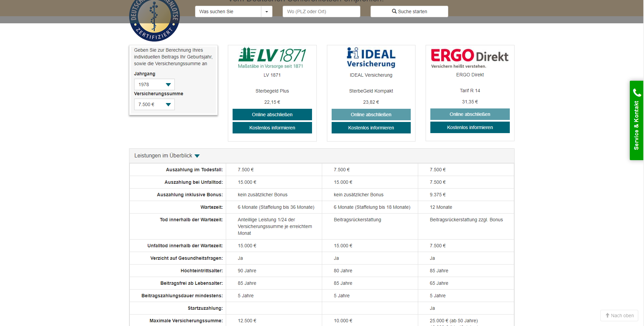Click '12 Monate' in the Wartezeit row
The height and width of the screenshot is (326, 644).
pyautogui.click(x=441, y=207)
